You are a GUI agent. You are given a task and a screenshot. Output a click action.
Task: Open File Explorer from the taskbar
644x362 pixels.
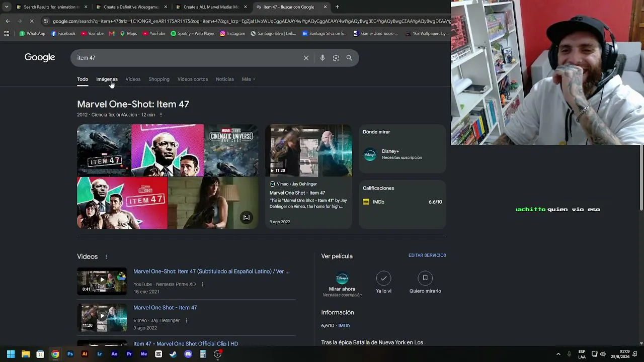[x=26, y=354]
